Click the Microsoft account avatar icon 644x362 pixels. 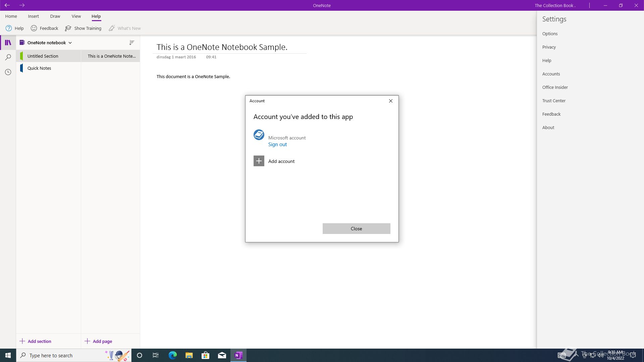259,135
